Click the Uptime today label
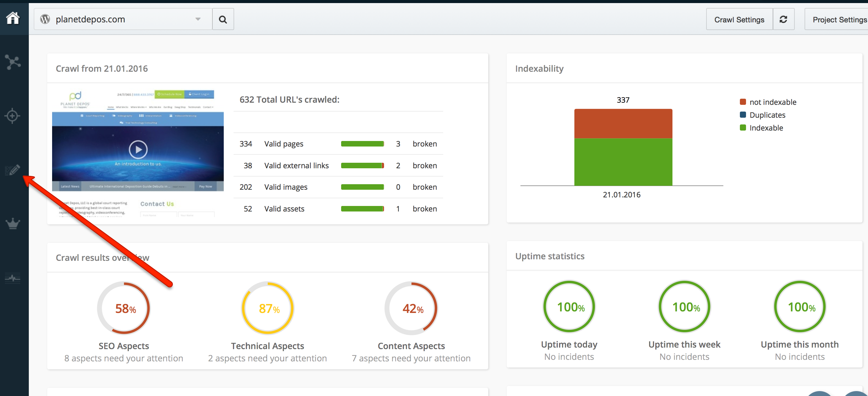 569,345
